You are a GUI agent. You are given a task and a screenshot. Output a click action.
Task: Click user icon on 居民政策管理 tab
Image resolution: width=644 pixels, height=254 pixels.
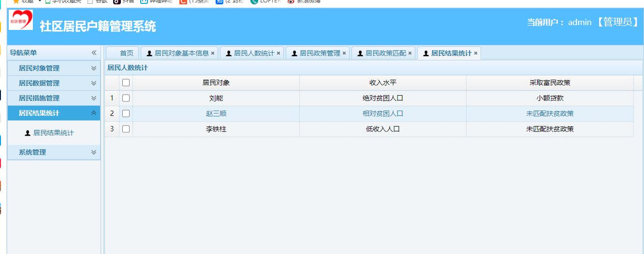tap(294, 53)
